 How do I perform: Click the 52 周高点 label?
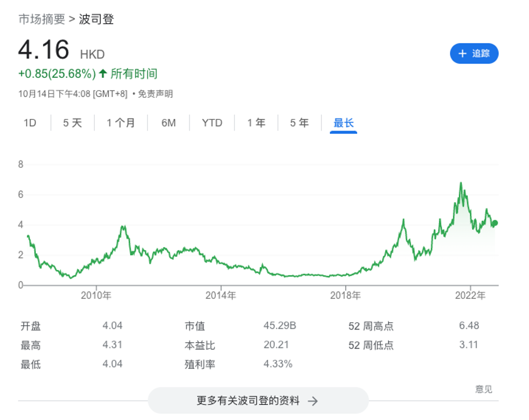[x=371, y=326]
